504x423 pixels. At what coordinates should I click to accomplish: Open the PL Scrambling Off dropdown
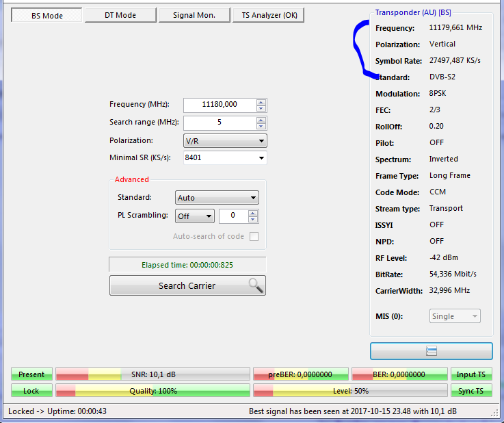(x=195, y=216)
